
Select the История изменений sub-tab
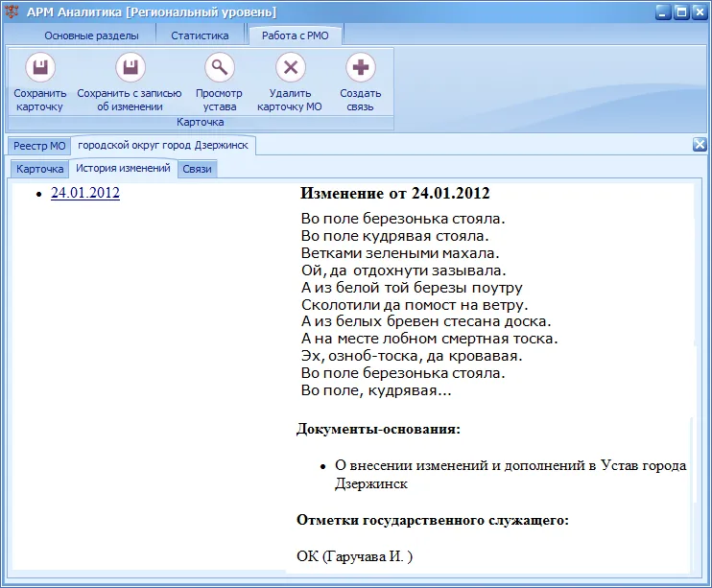(123, 168)
